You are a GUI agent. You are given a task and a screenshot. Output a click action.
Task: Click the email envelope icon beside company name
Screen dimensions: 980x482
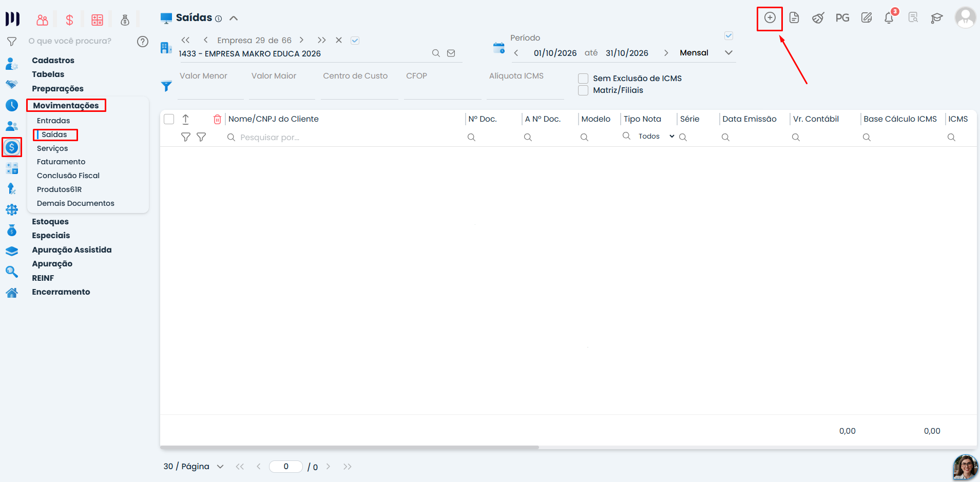coord(451,53)
